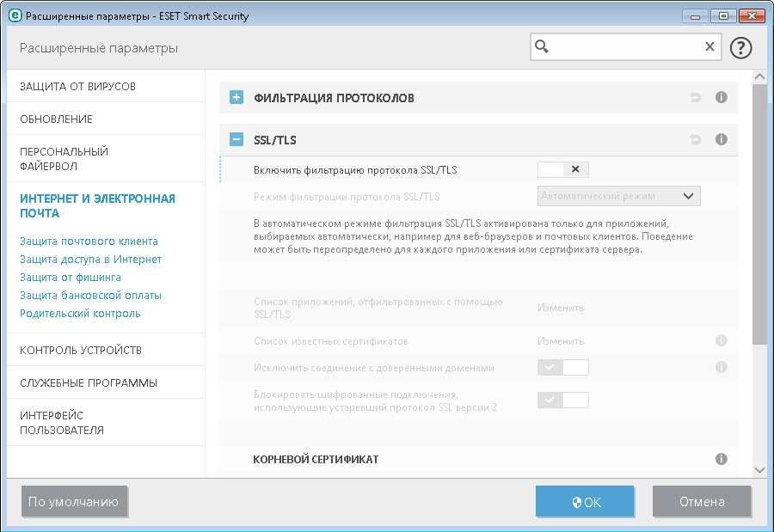Toggle blocking of obsolete SSL version 2
This screenshot has height=532, width=774.
[563, 400]
